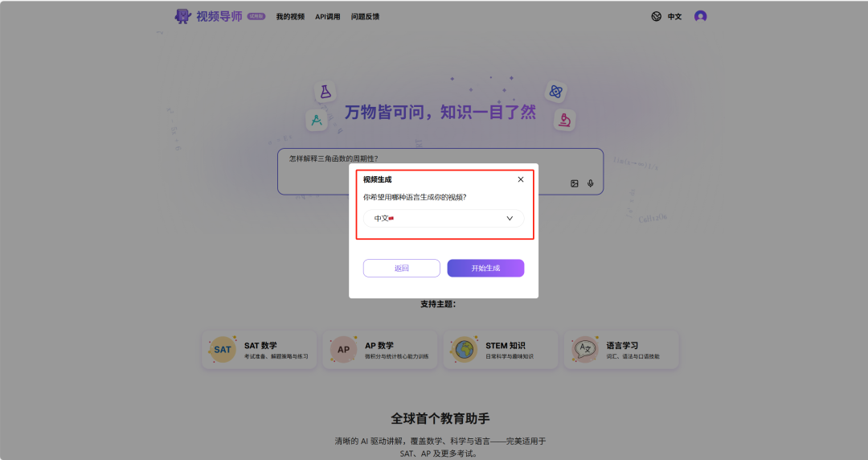Click the 视频导师 robot logo icon
This screenshot has height=460, width=868.
tap(182, 16)
